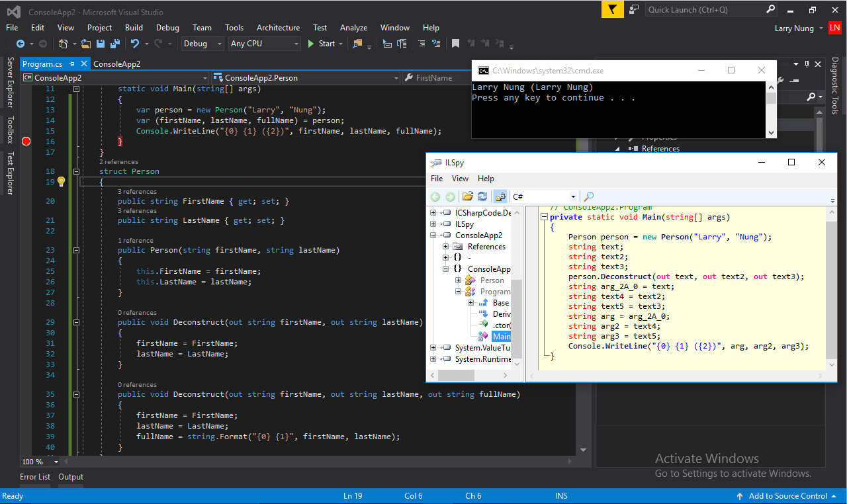Navigate backward in Visual Studio toolbar
The height and width of the screenshot is (504, 847).
click(x=20, y=44)
